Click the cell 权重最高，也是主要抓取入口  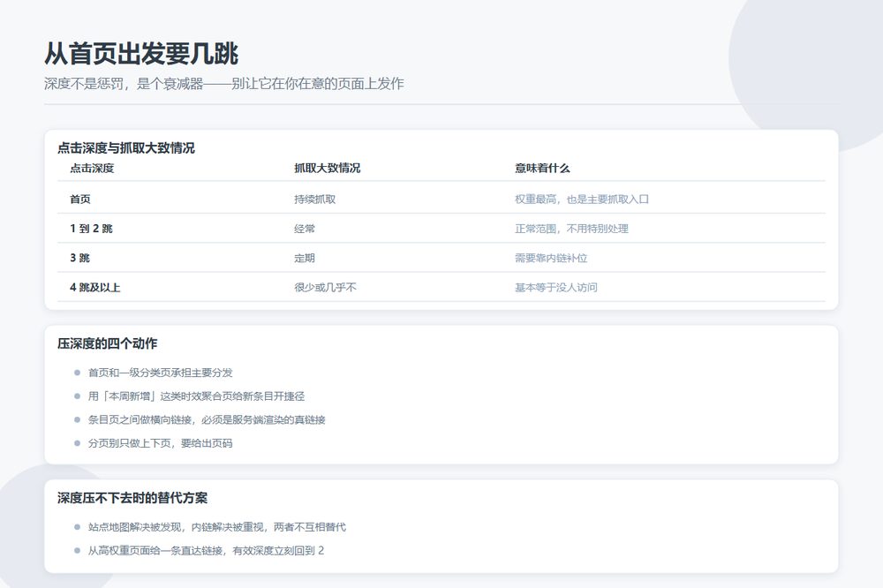tap(582, 199)
